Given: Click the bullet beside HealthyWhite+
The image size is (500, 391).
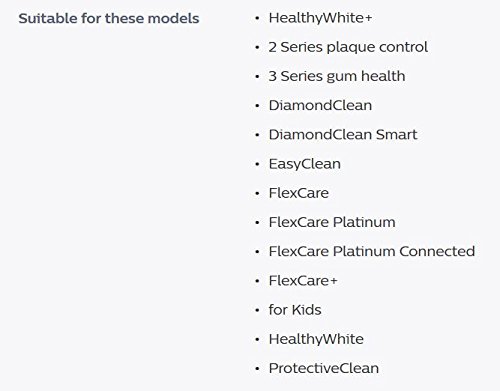Looking at the screenshot, I should tap(257, 18).
